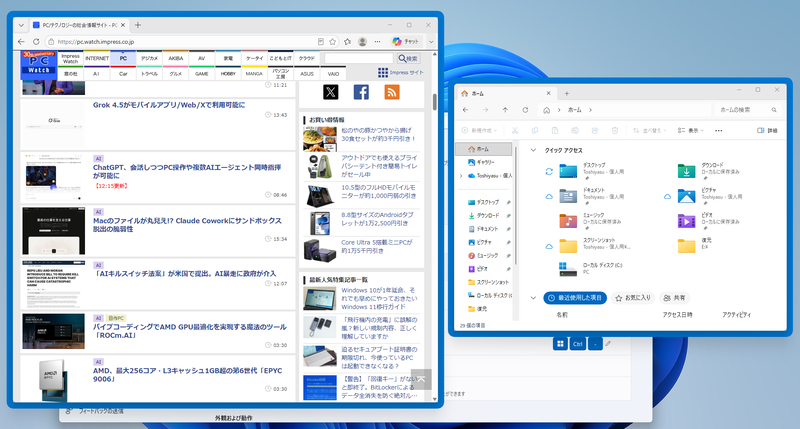The image size is (800, 429).
Task: Collapse the クイック アクセス section
Action: pyautogui.click(x=533, y=150)
